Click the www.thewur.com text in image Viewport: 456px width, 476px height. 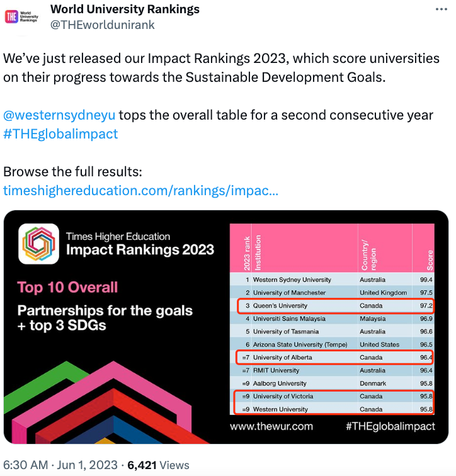(271, 426)
